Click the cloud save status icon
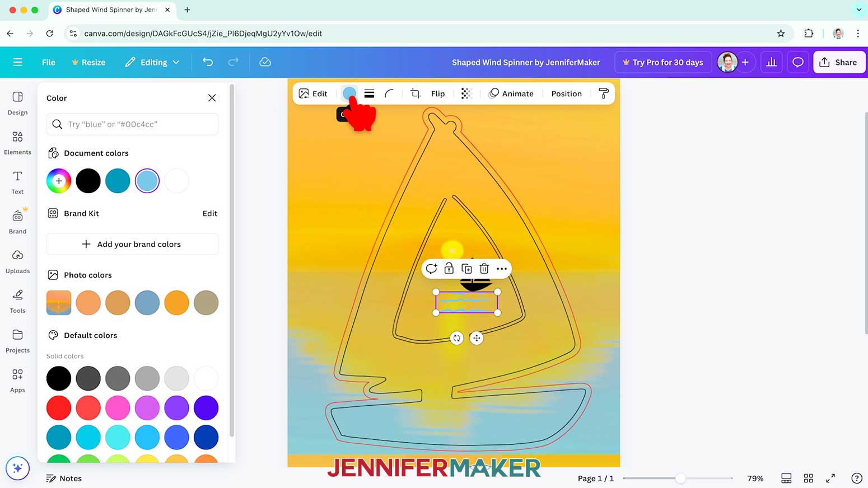Image resolution: width=868 pixels, height=488 pixels. tap(265, 62)
